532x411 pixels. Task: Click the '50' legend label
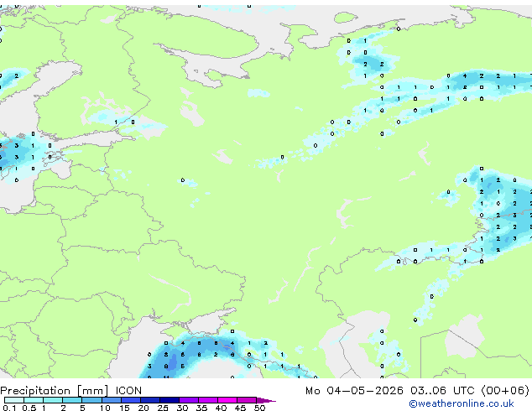click(260, 408)
